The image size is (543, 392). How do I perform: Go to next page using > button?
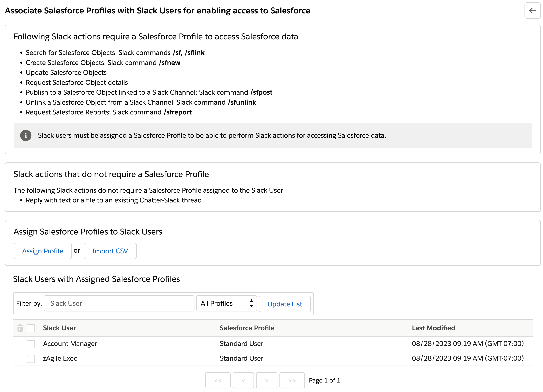point(266,380)
